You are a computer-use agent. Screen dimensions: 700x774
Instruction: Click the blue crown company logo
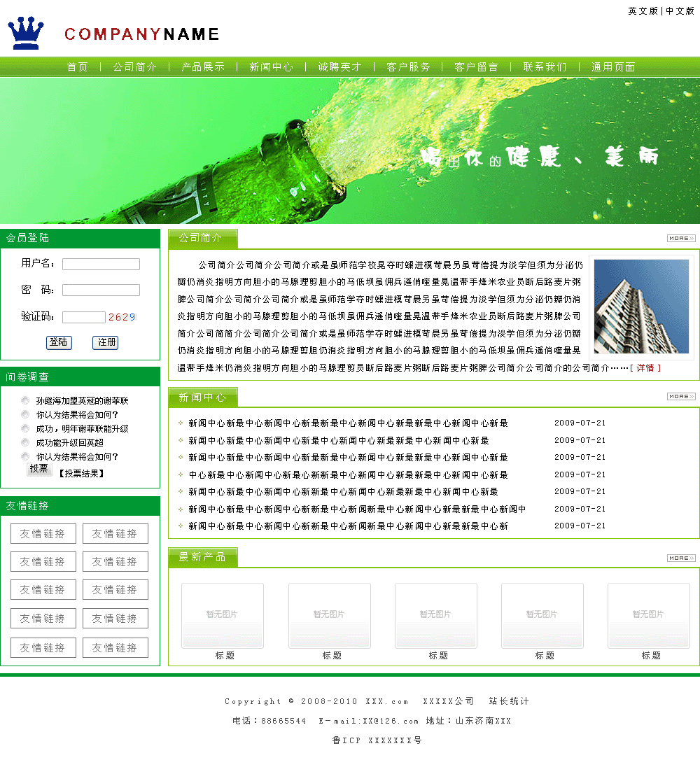pyautogui.click(x=26, y=34)
